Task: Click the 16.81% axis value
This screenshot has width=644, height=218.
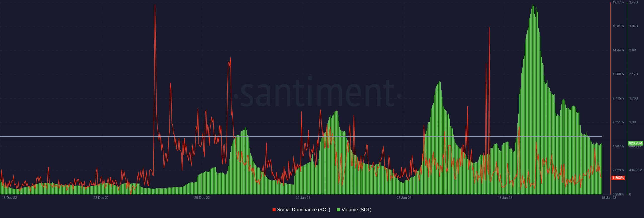Action: click(618, 26)
